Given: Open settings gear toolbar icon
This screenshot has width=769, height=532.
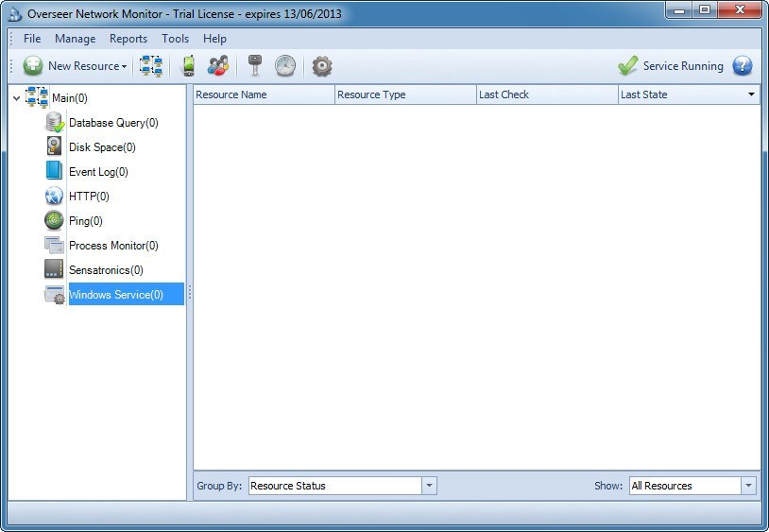Looking at the screenshot, I should point(322,66).
